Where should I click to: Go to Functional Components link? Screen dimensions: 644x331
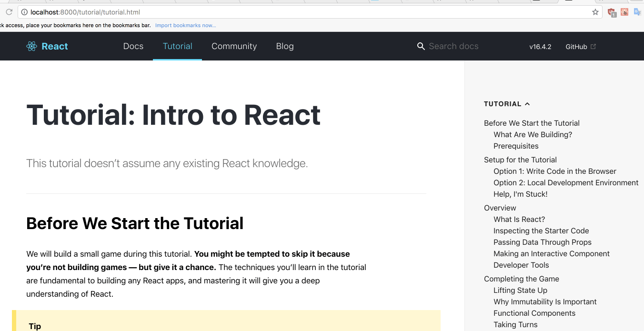pos(534,313)
